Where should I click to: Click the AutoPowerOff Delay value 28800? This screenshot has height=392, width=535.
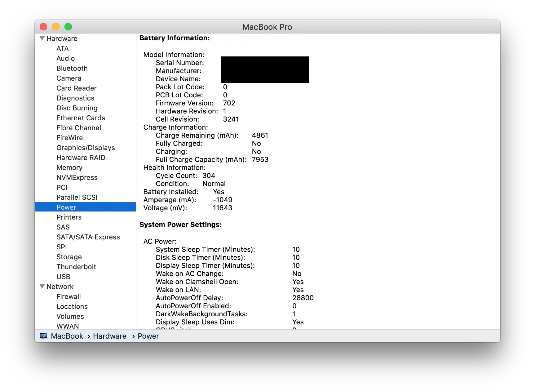pos(303,298)
